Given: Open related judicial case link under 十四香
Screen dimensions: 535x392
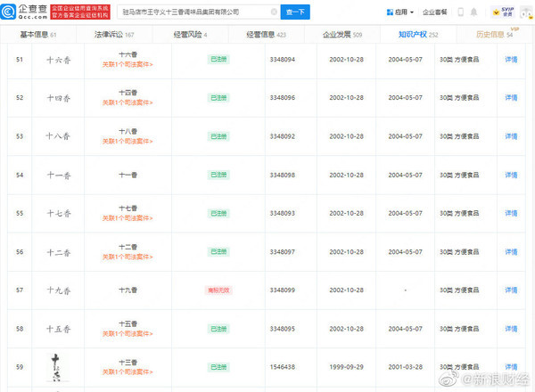Looking at the screenshot, I should [x=128, y=102].
